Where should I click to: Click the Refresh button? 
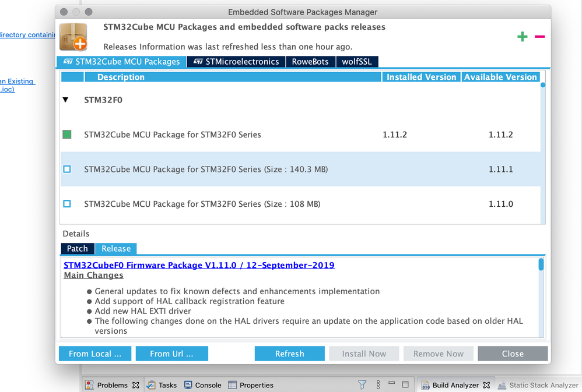pyautogui.click(x=289, y=354)
